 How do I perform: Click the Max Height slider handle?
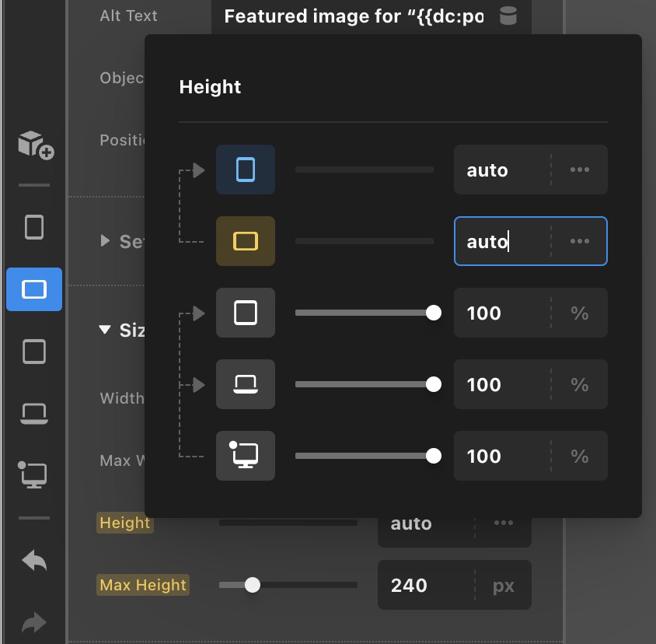click(x=252, y=585)
